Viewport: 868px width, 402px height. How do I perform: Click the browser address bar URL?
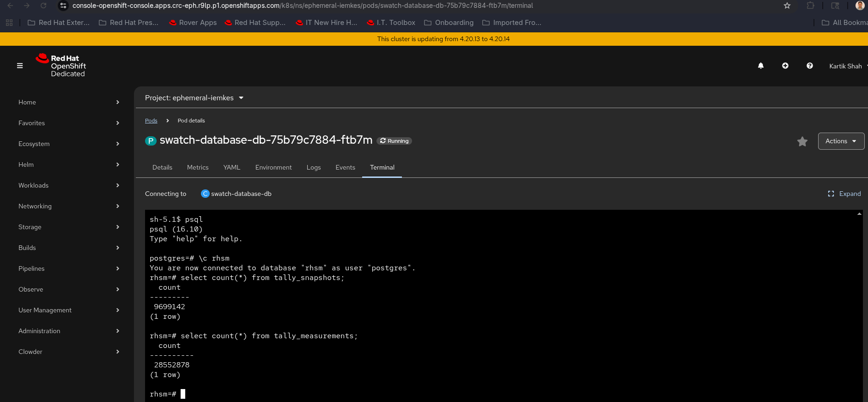coord(303,6)
